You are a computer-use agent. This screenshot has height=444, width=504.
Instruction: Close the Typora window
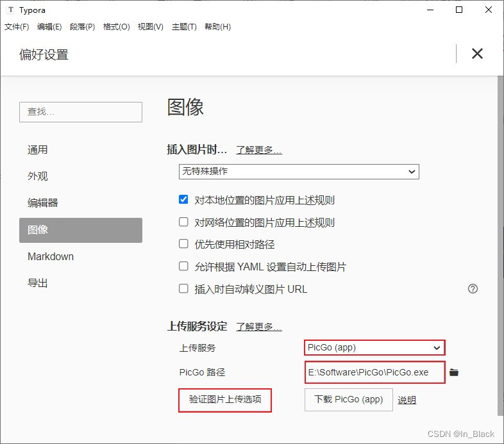[489, 10]
